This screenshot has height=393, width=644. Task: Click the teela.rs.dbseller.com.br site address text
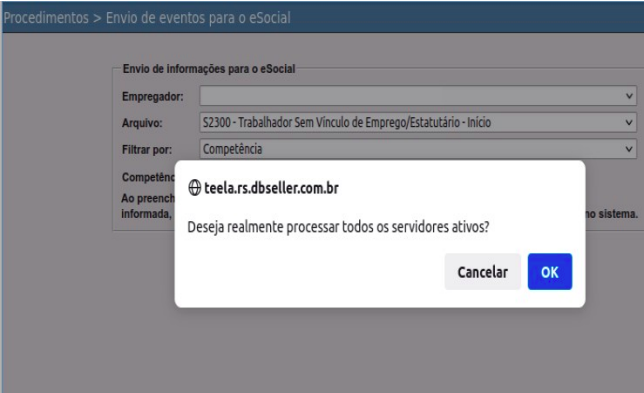pos(271,188)
